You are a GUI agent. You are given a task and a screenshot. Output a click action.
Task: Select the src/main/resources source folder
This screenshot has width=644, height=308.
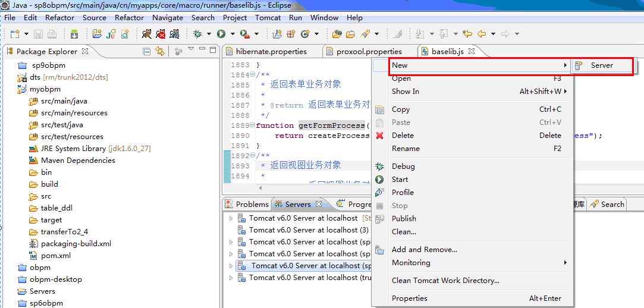click(68, 113)
